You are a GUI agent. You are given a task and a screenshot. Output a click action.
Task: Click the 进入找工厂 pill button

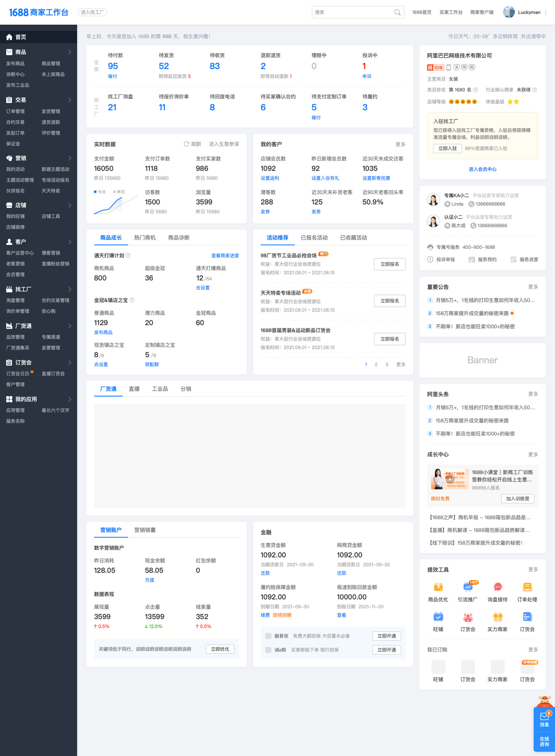coord(92,12)
